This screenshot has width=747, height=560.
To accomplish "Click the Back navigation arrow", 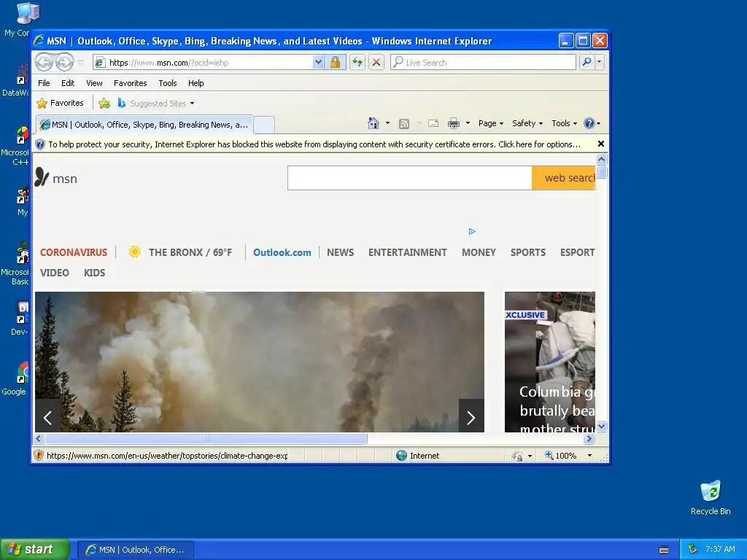I will (44, 62).
